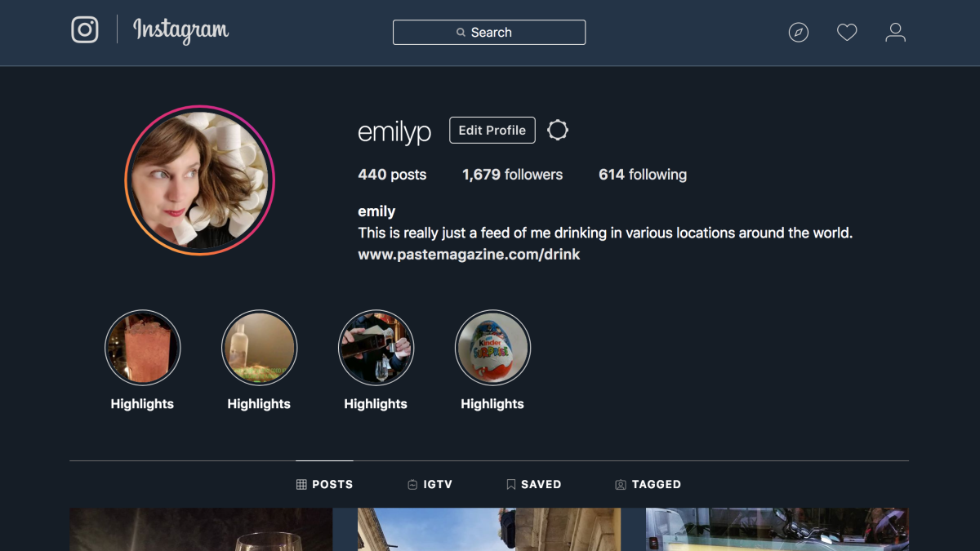Open the pink cocktail Highlights story
The height and width of the screenshot is (551, 980).
click(142, 348)
